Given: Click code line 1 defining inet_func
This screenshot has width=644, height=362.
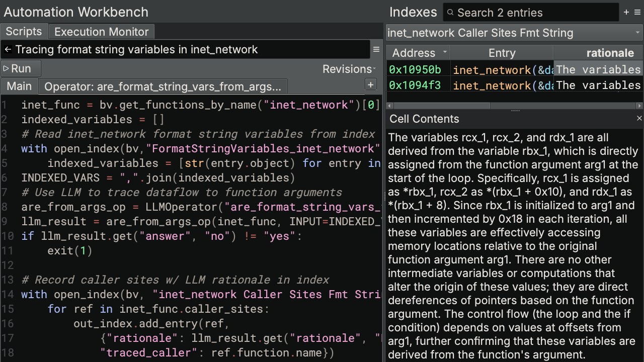Looking at the screenshot, I should coord(201,105).
